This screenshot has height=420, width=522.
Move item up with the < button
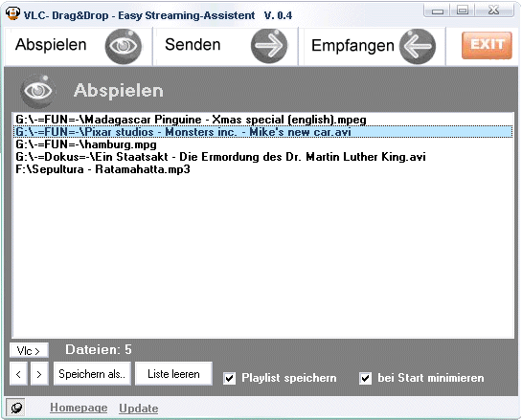[18, 374]
